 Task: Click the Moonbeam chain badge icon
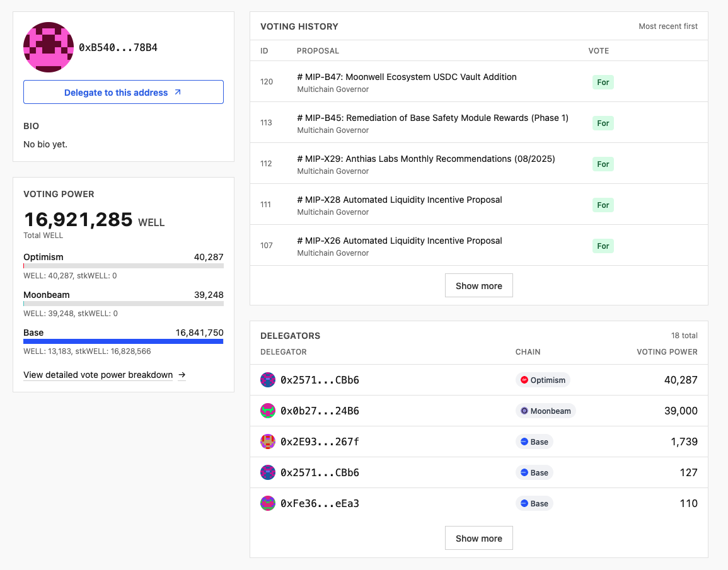click(524, 411)
